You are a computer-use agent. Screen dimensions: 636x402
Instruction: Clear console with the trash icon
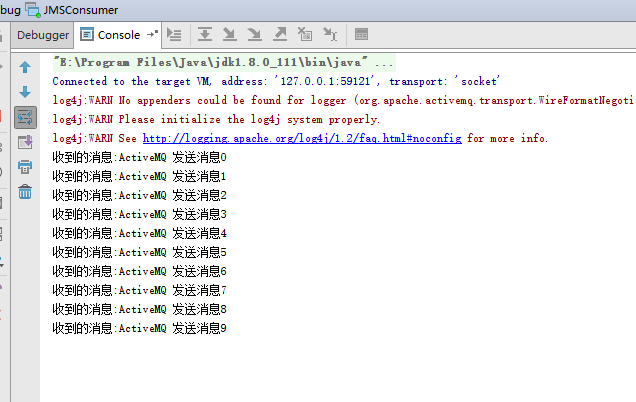[x=25, y=192]
